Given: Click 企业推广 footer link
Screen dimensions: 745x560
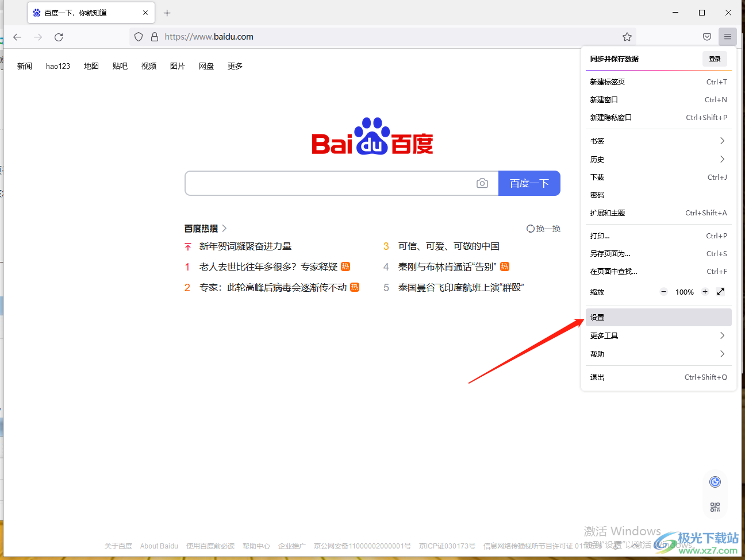Looking at the screenshot, I should (292, 546).
